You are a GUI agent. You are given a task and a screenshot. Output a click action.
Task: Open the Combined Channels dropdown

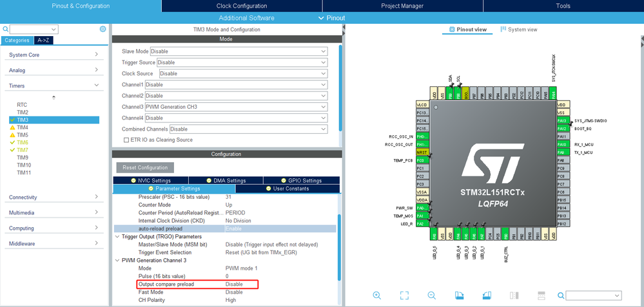click(248, 129)
